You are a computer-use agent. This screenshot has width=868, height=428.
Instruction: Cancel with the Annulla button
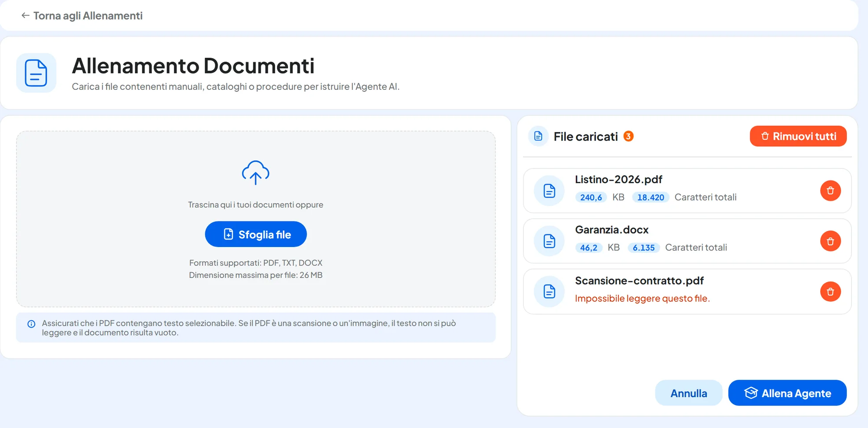click(688, 393)
